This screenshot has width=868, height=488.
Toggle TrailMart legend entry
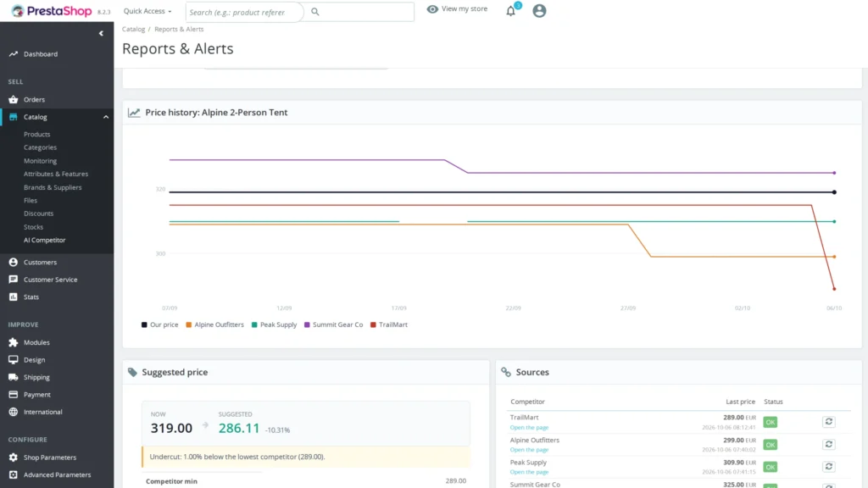[388, 324]
